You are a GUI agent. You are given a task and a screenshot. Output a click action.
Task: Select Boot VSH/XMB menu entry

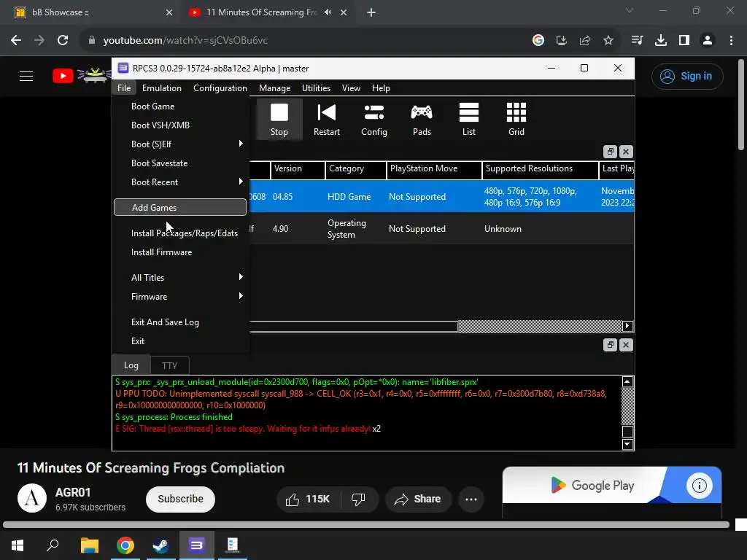(x=181, y=125)
